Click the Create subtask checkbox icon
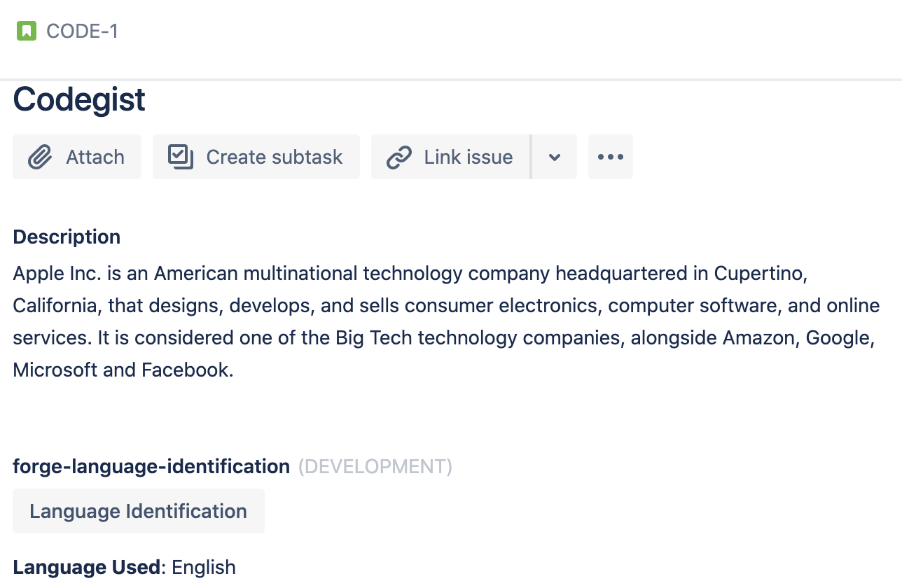This screenshot has height=588, width=902. [181, 157]
